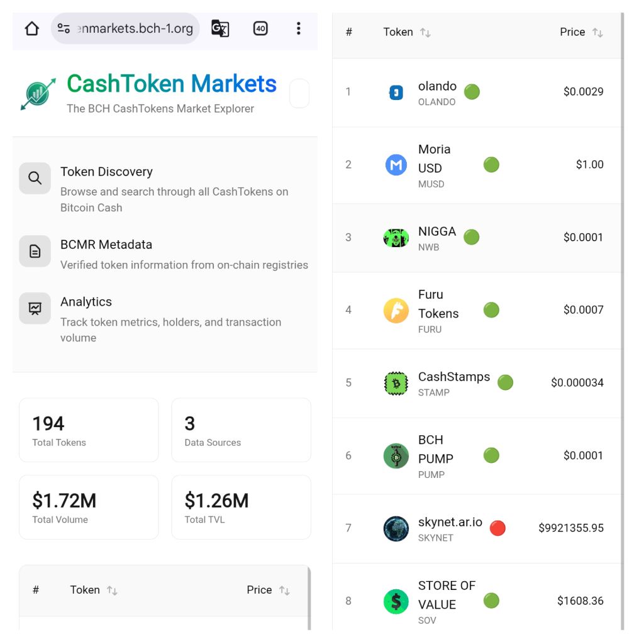
Task: Select the Total Tokens stat card
Action: tap(89, 430)
